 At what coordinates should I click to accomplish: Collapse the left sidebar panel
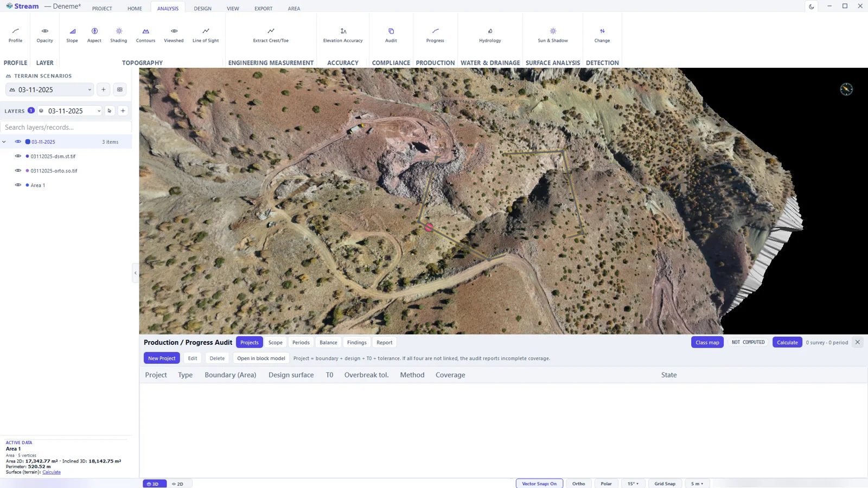[135, 273]
